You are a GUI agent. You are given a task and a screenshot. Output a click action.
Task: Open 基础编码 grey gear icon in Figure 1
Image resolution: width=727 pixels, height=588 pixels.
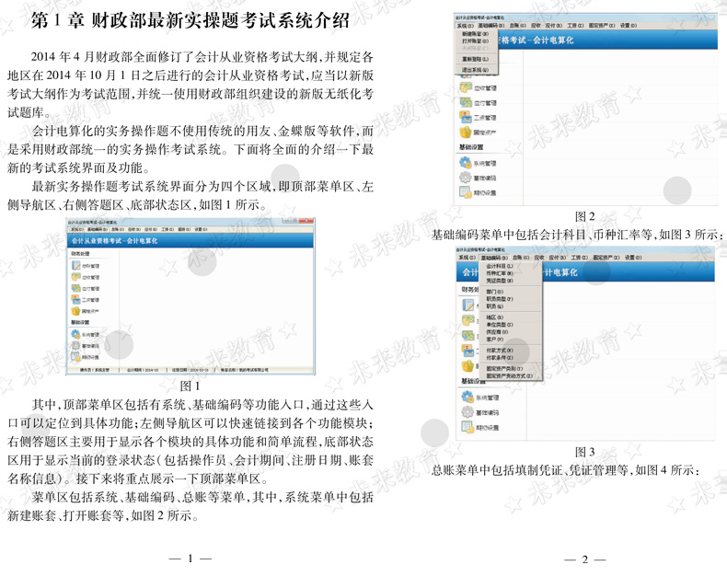tap(75, 345)
